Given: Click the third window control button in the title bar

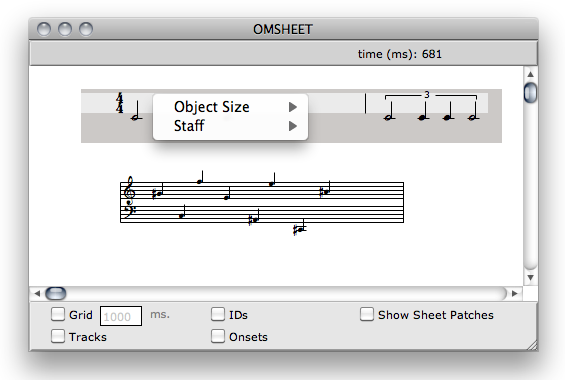Looking at the screenshot, I should point(86,29).
